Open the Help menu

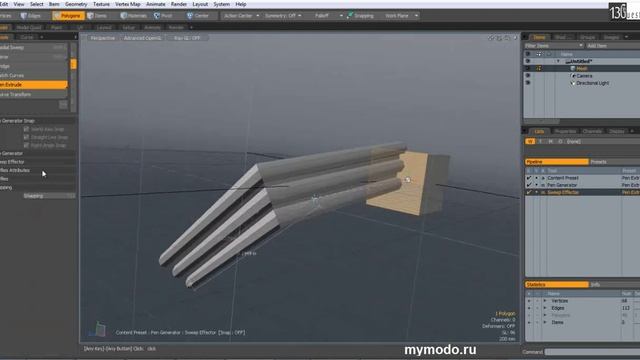241,4
